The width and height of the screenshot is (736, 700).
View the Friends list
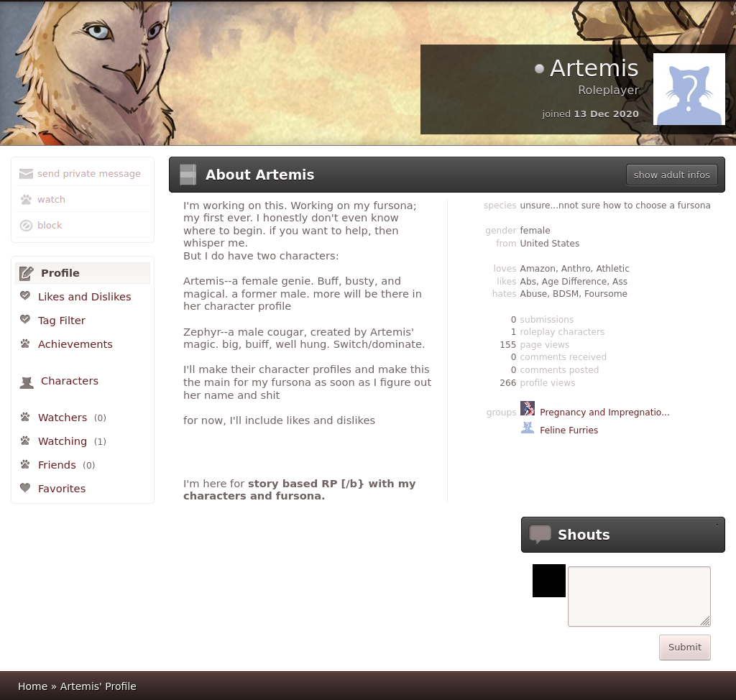[57, 465]
